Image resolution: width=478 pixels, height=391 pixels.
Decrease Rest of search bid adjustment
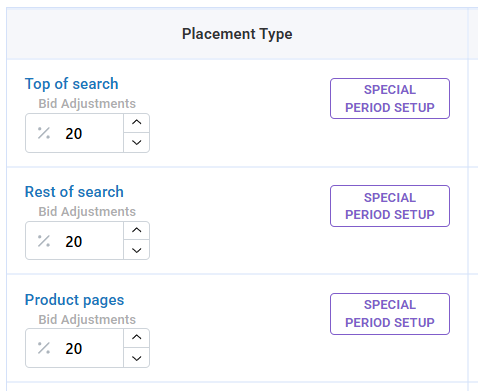pos(137,250)
